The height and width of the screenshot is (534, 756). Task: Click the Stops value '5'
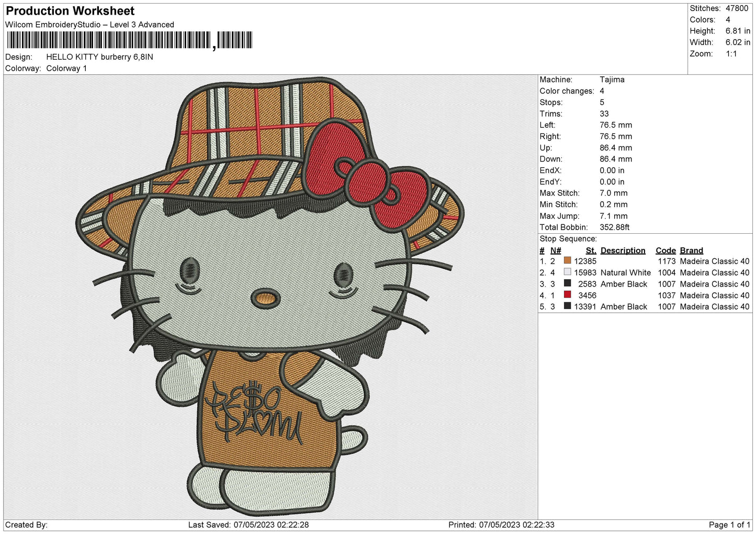coord(602,103)
